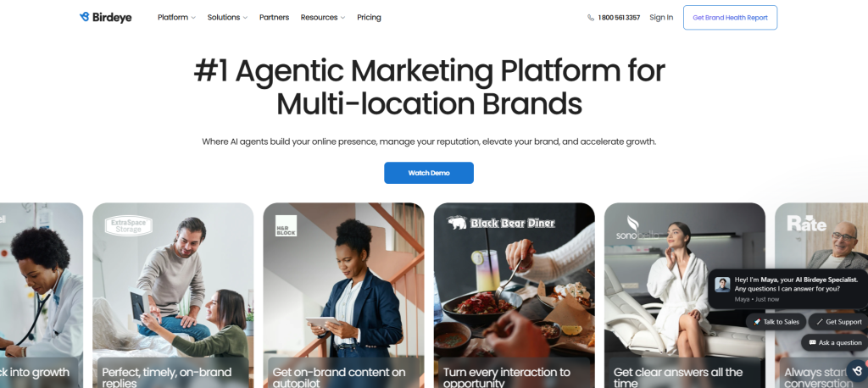Select the Rate card at right edge
Screen dimensions: 868x388
(821, 295)
